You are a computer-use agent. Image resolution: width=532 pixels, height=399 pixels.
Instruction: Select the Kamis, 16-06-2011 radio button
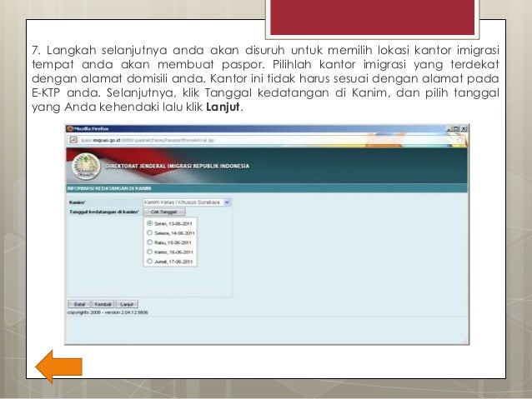(x=149, y=252)
